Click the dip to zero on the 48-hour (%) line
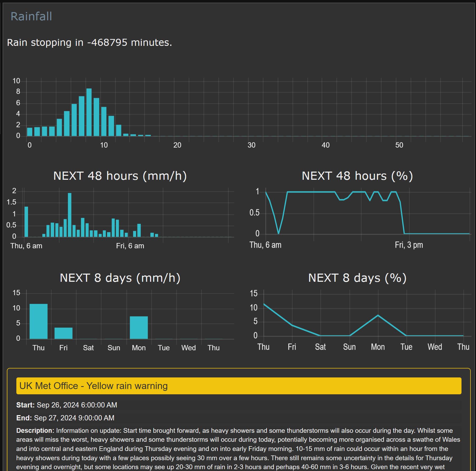Screen dimensions: 476x471 [x=278, y=233]
